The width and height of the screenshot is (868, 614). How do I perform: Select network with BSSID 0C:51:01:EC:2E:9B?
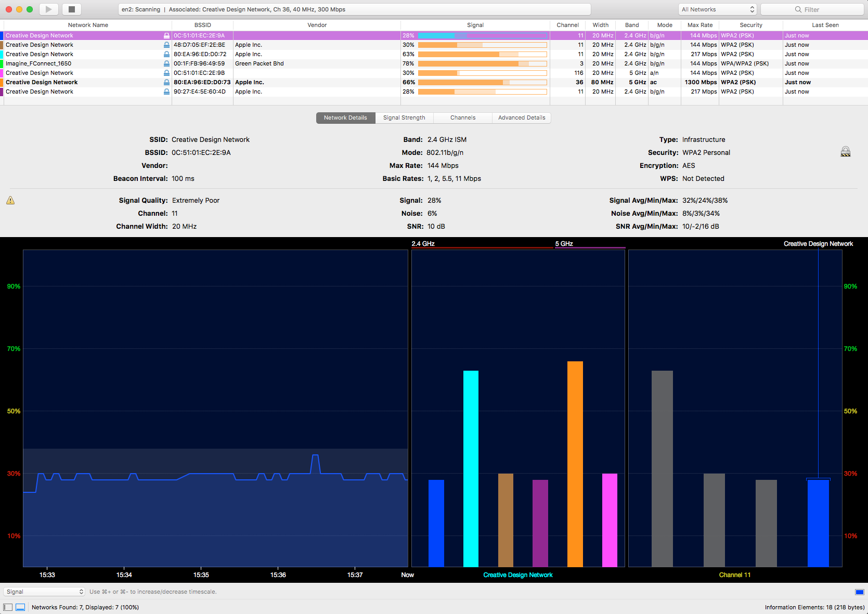[x=434, y=73]
